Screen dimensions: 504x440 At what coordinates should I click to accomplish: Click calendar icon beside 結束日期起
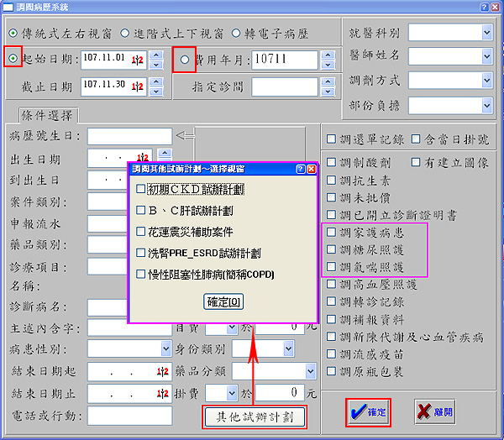tap(162, 370)
